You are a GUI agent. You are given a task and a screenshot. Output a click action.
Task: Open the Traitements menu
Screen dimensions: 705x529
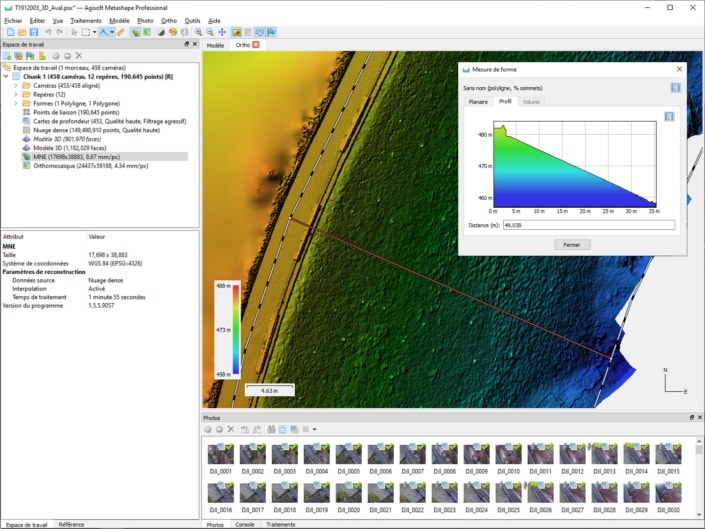(x=85, y=20)
